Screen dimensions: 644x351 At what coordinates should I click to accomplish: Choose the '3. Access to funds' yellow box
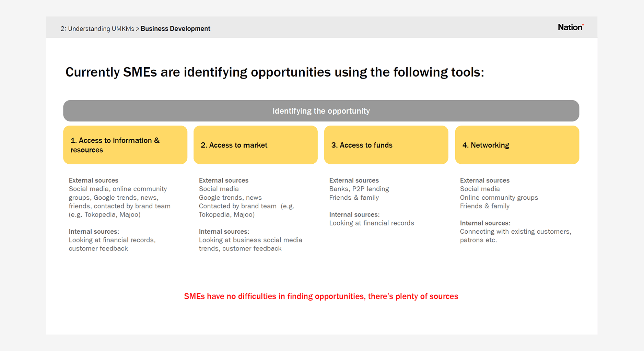386,145
